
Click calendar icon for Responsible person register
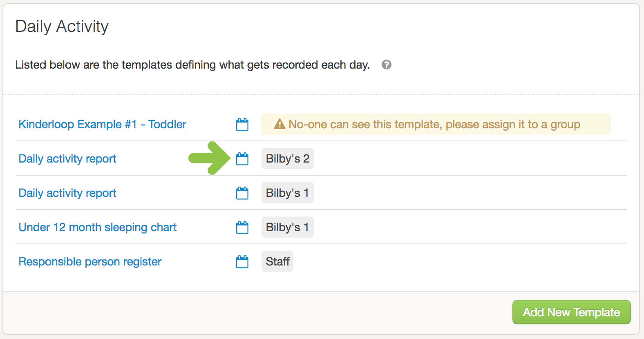click(x=242, y=261)
